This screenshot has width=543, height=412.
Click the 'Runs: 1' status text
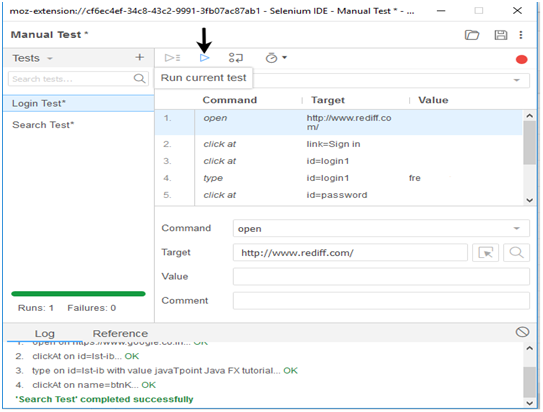pyautogui.click(x=36, y=308)
